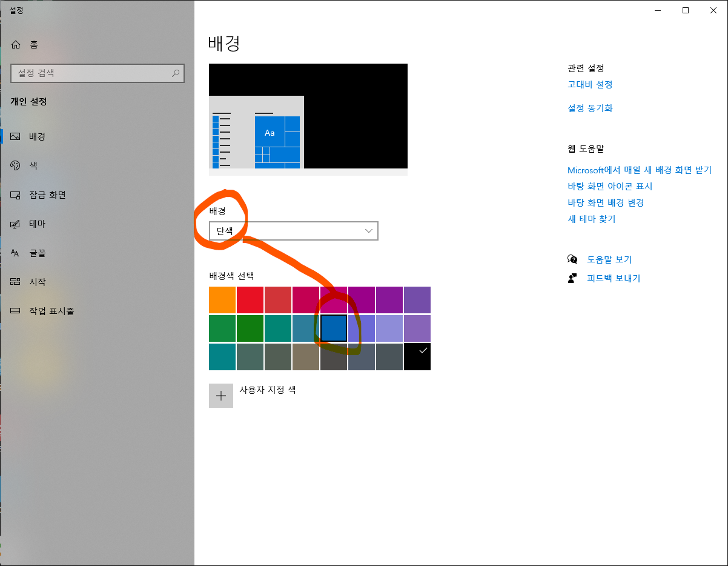The width and height of the screenshot is (728, 566).
Task: Select the lavender swatch in second row
Action: coord(389,328)
